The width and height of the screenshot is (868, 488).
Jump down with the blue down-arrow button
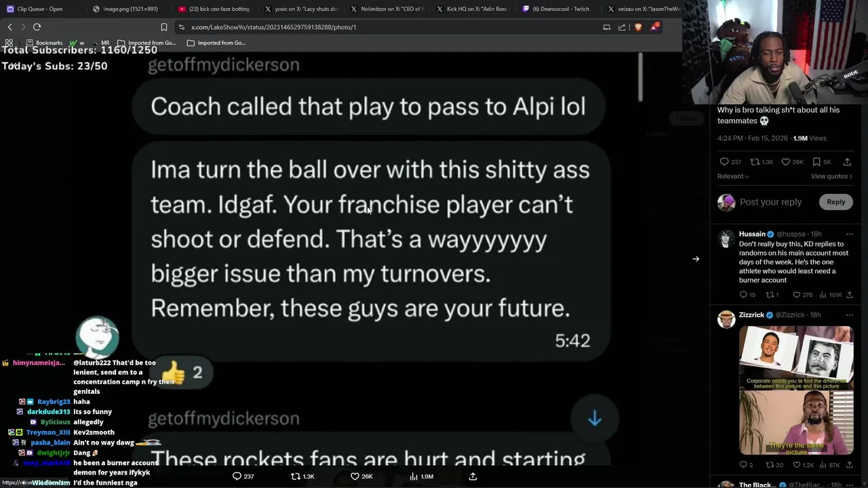(x=595, y=419)
